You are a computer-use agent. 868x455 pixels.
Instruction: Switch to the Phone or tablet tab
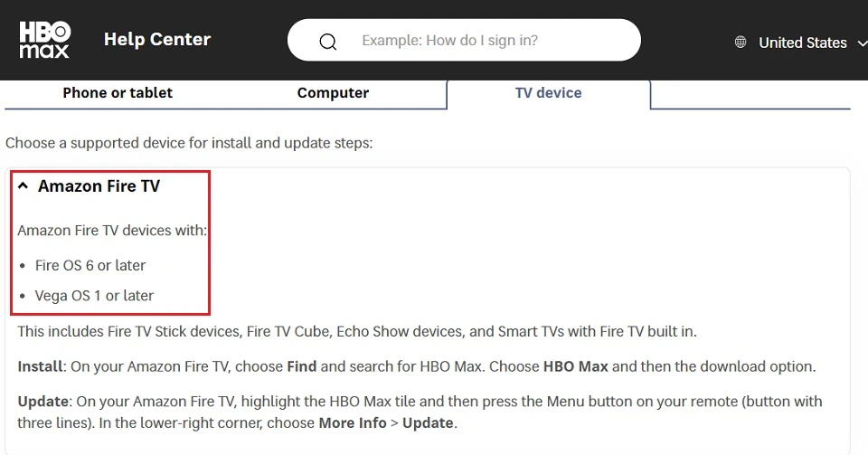[x=118, y=92]
